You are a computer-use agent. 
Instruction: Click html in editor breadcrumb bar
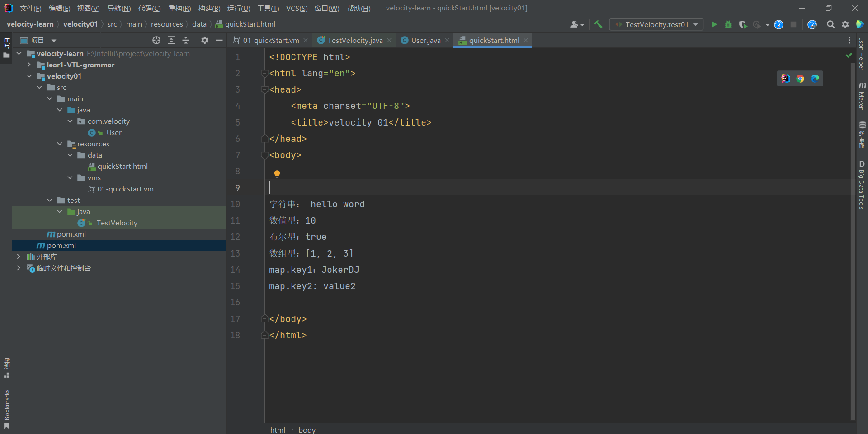tap(278, 430)
